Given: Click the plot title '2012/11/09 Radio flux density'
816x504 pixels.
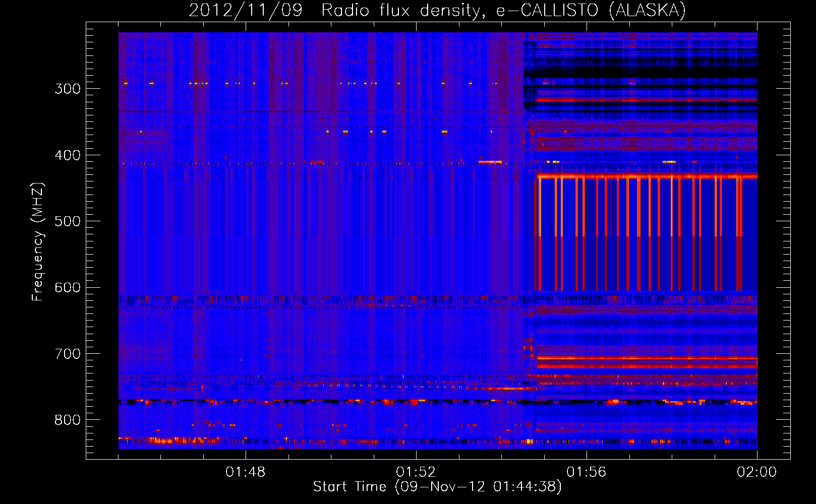Looking at the screenshot, I should click(437, 10).
